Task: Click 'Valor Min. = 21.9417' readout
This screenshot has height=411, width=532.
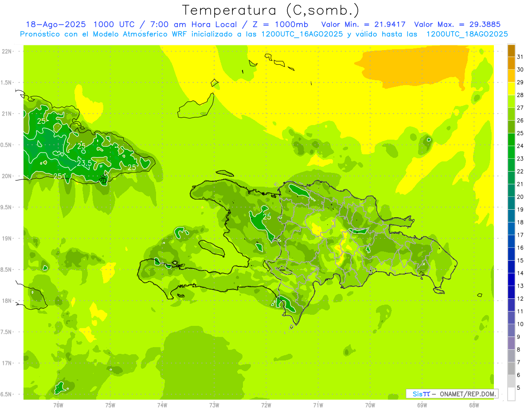Action: [363, 24]
